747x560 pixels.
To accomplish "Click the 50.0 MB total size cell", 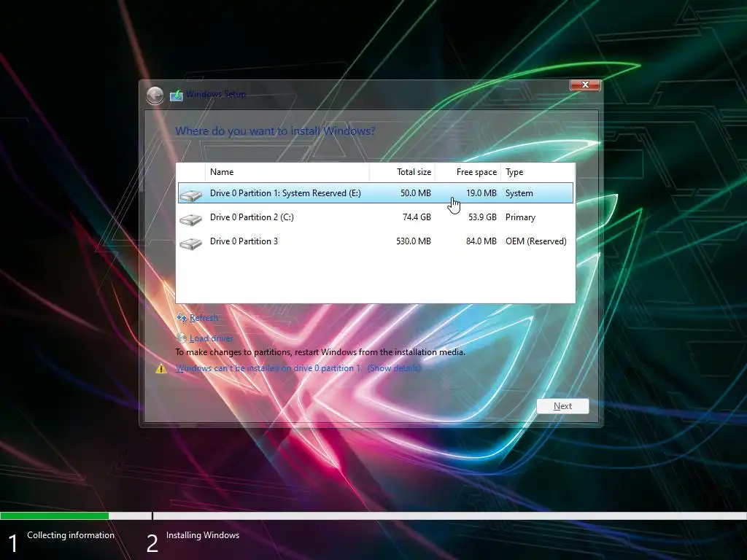I will pyautogui.click(x=415, y=192).
